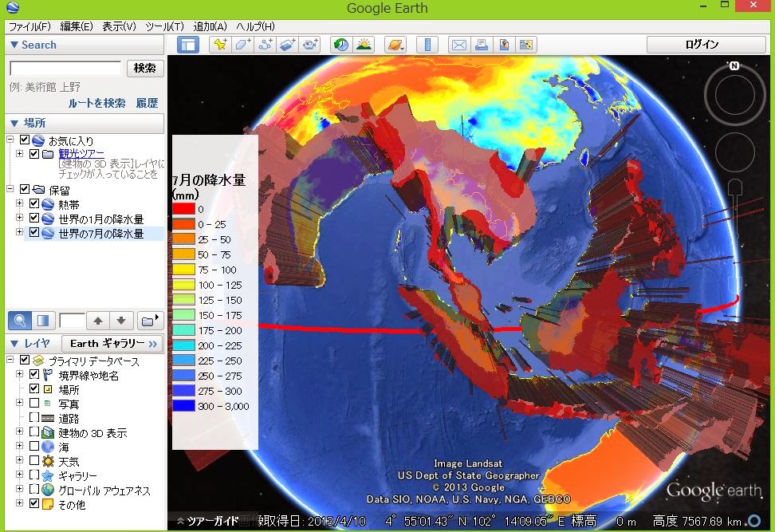Open the ファイル(F) menu
This screenshot has height=532, width=775.
(30, 26)
